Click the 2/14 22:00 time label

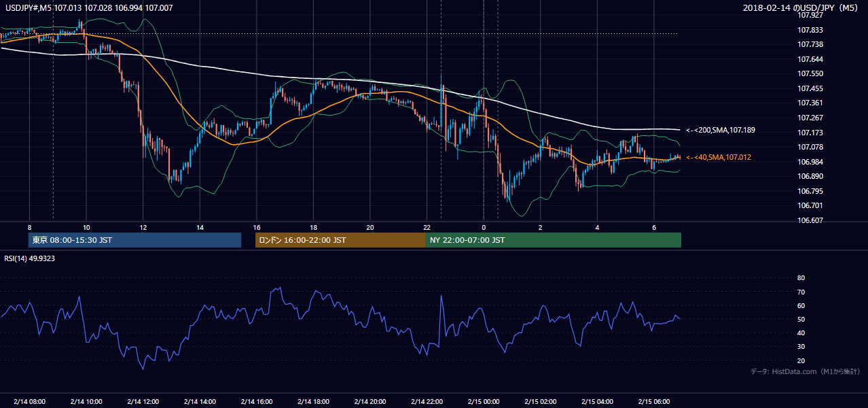click(x=427, y=402)
